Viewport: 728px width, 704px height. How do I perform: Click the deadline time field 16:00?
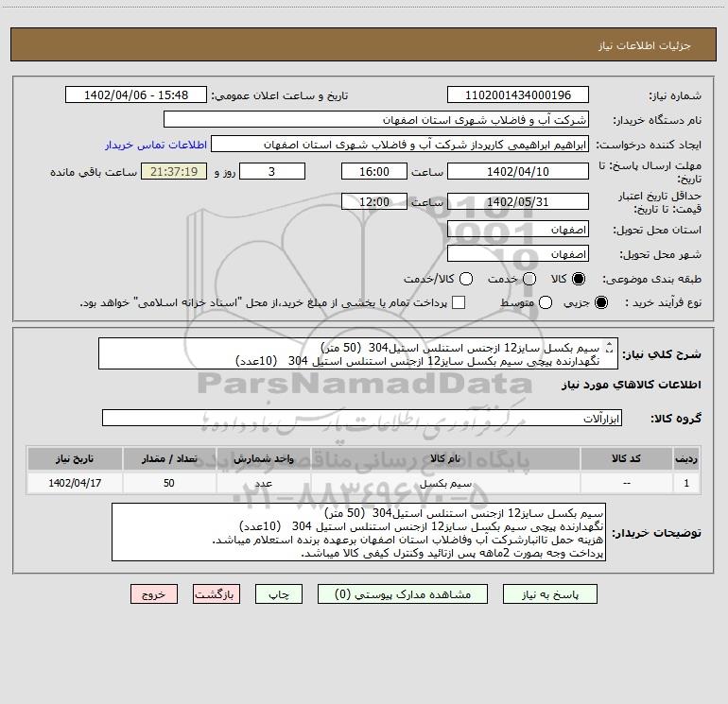tap(374, 171)
